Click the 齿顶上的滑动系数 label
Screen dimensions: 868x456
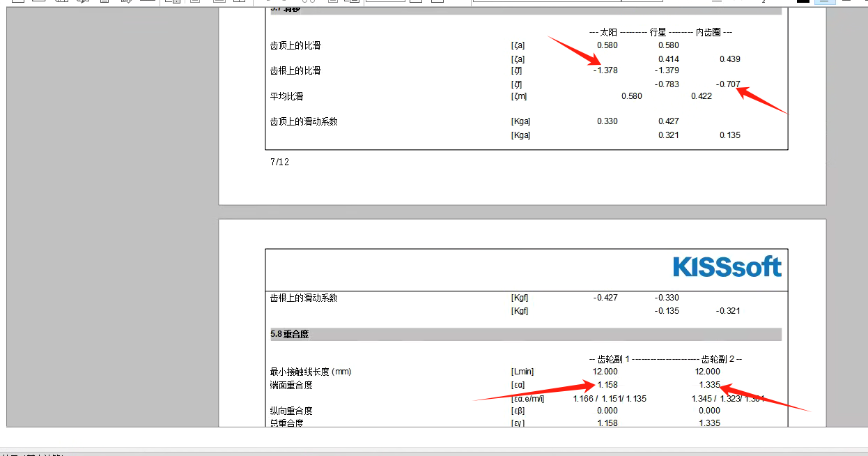tap(304, 121)
